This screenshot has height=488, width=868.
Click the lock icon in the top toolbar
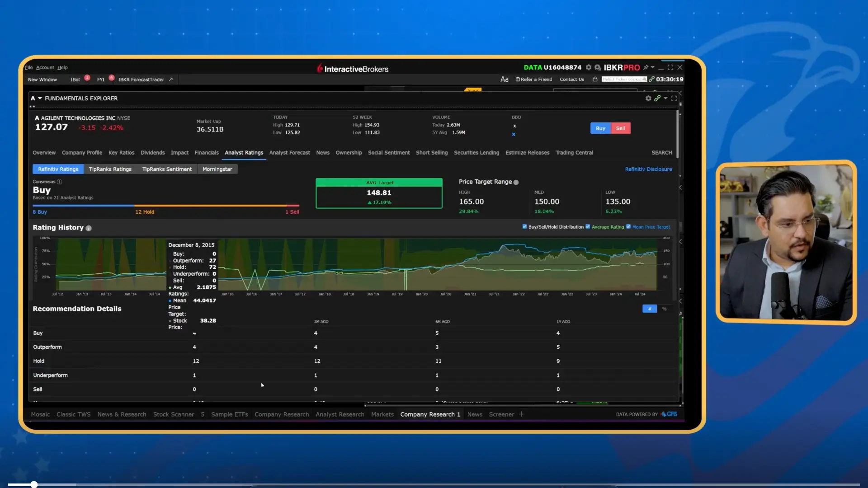pos(594,79)
